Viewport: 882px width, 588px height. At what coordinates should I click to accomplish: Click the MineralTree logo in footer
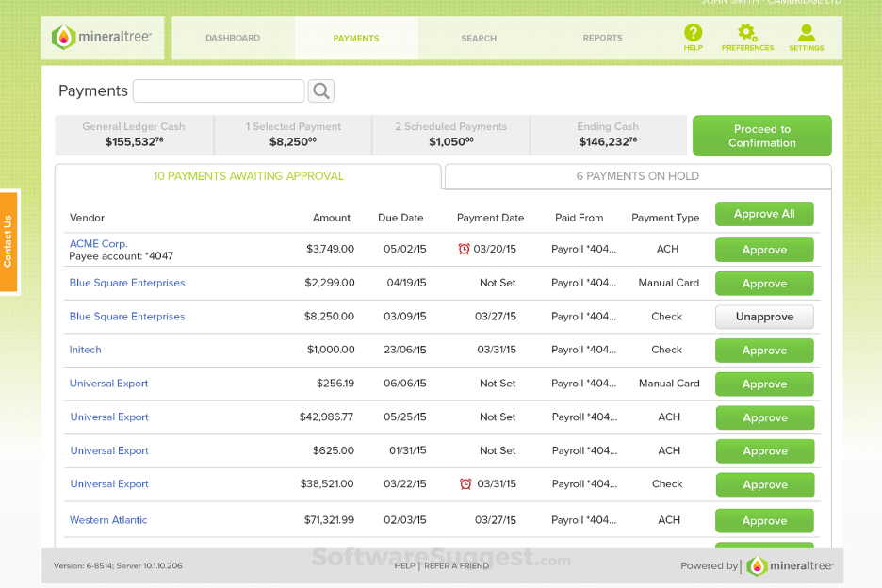pos(790,566)
